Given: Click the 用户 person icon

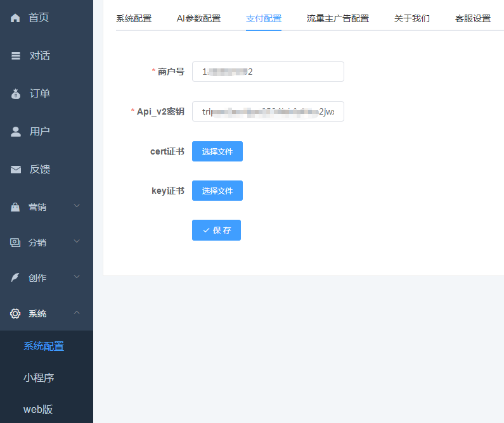Looking at the screenshot, I should coord(16,132).
